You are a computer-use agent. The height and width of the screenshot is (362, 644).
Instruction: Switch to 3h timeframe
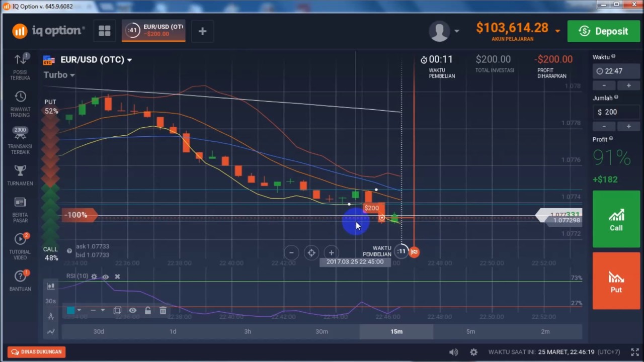click(248, 331)
